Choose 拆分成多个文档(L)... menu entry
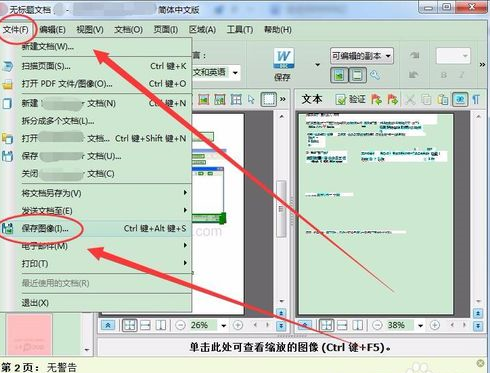Screen dimensions: 490x373 [97, 121]
